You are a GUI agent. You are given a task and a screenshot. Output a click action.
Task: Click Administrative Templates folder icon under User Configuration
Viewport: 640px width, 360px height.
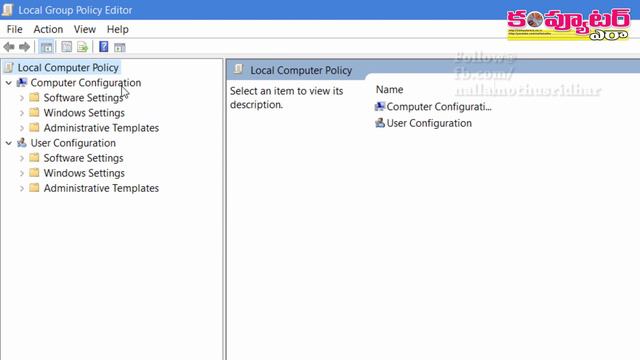(34, 188)
